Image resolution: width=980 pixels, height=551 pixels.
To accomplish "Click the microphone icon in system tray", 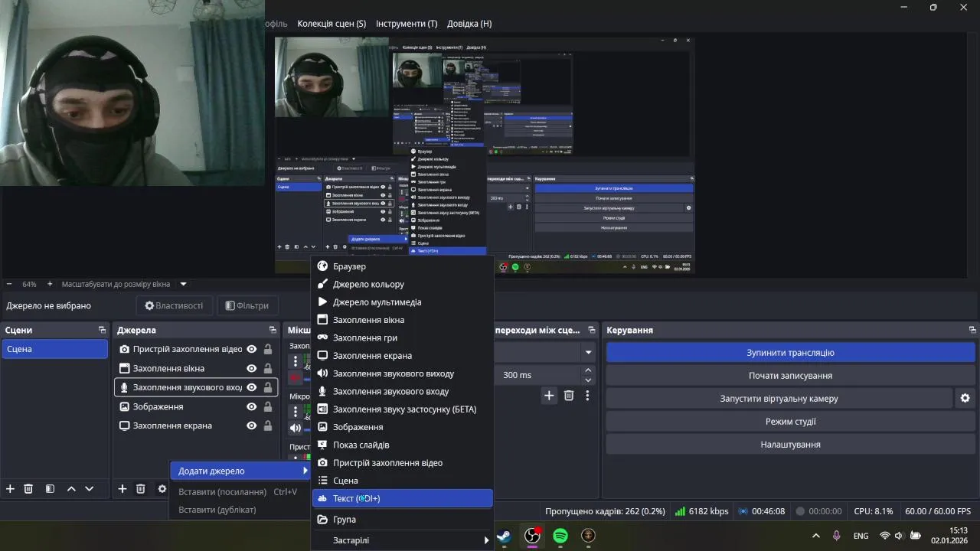I will pos(836,536).
